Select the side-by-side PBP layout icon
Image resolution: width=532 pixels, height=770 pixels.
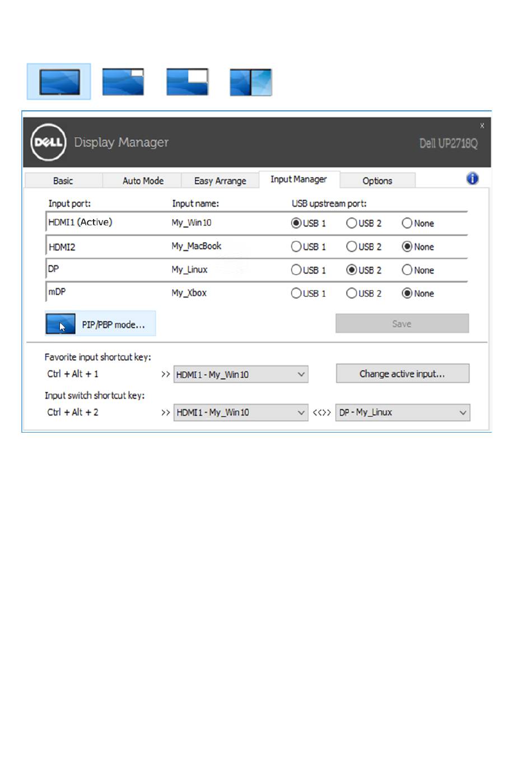point(251,82)
